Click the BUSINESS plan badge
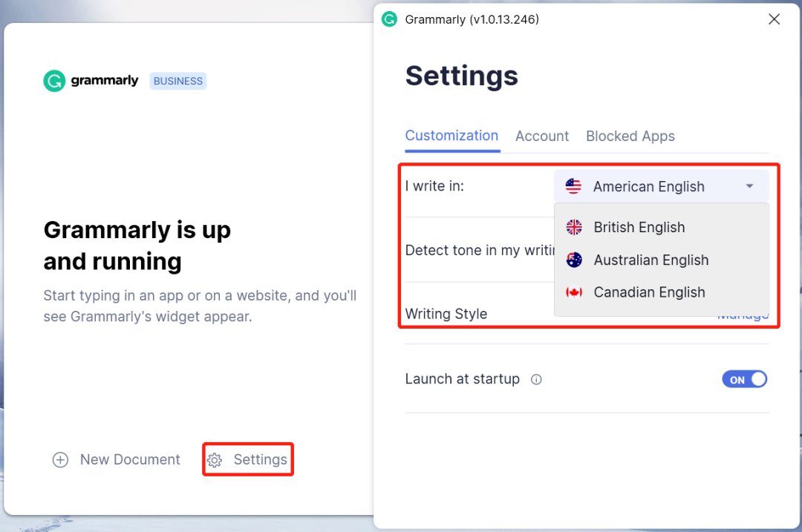 [x=177, y=81]
